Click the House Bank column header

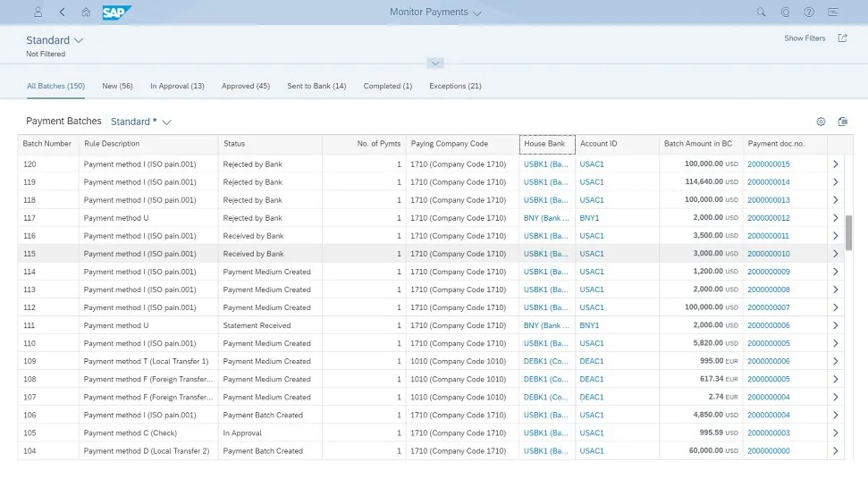pyautogui.click(x=545, y=144)
